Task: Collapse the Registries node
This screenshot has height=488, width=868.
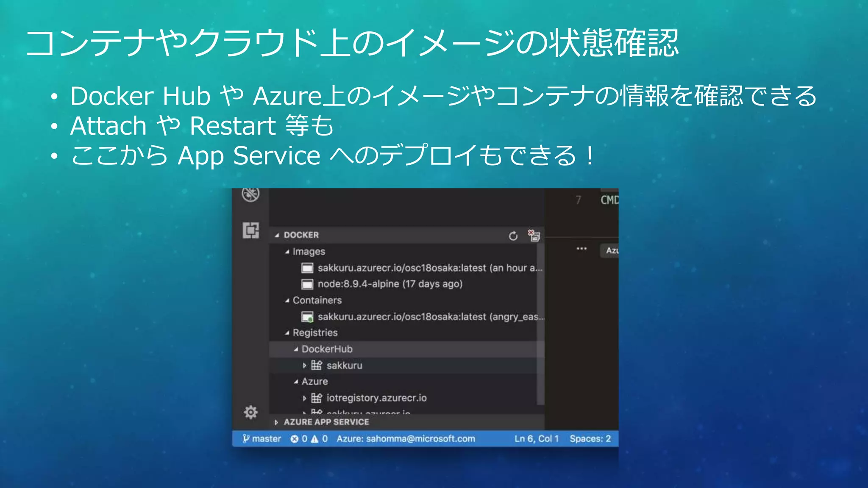Action: click(287, 333)
